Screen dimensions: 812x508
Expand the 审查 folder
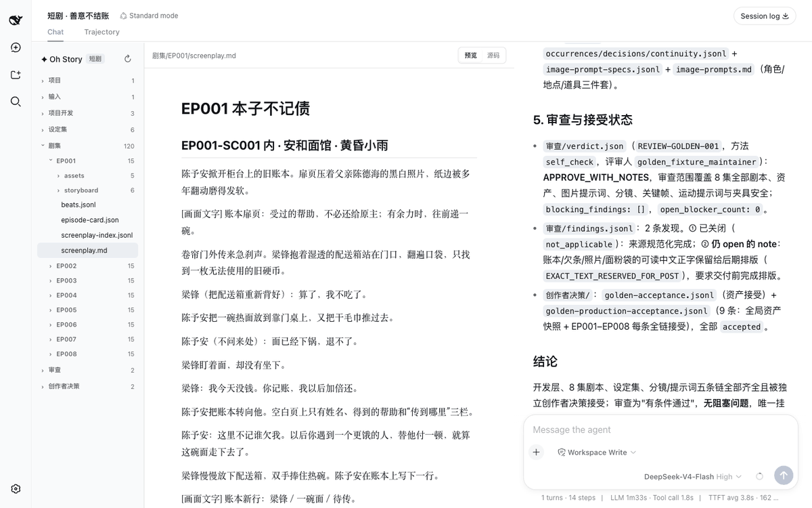[x=88, y=370]
